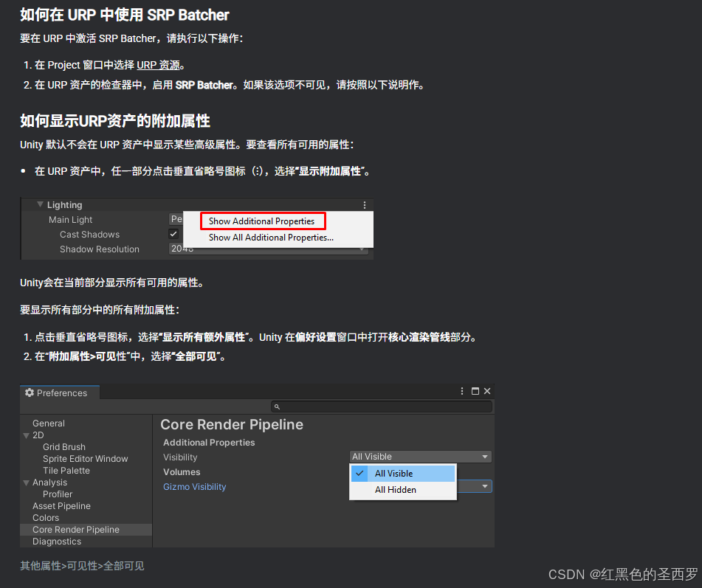This screenshot has height=588, width=702.
Task: Click the Preferences gear icon
Action: tap(30, 392)
